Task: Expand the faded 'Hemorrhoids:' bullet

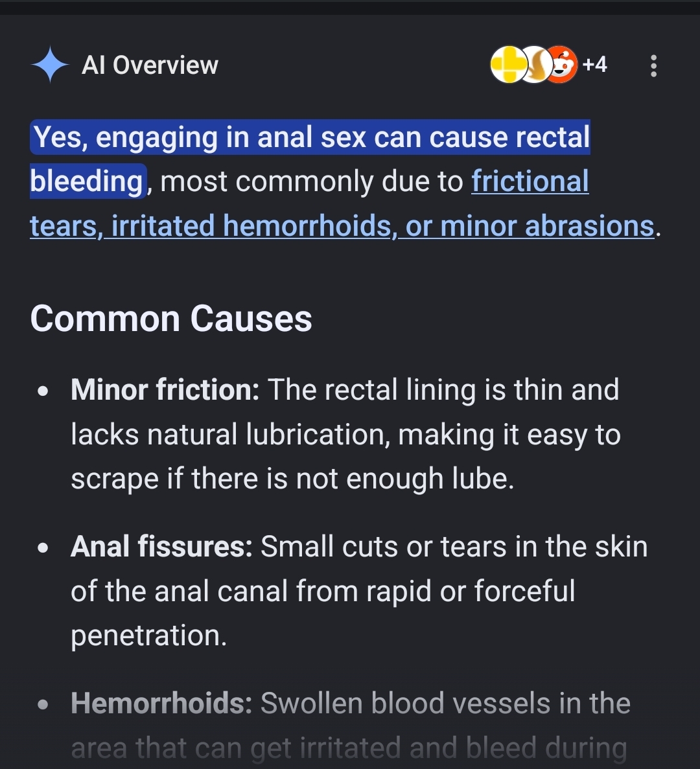Action: tap(161, 703)
